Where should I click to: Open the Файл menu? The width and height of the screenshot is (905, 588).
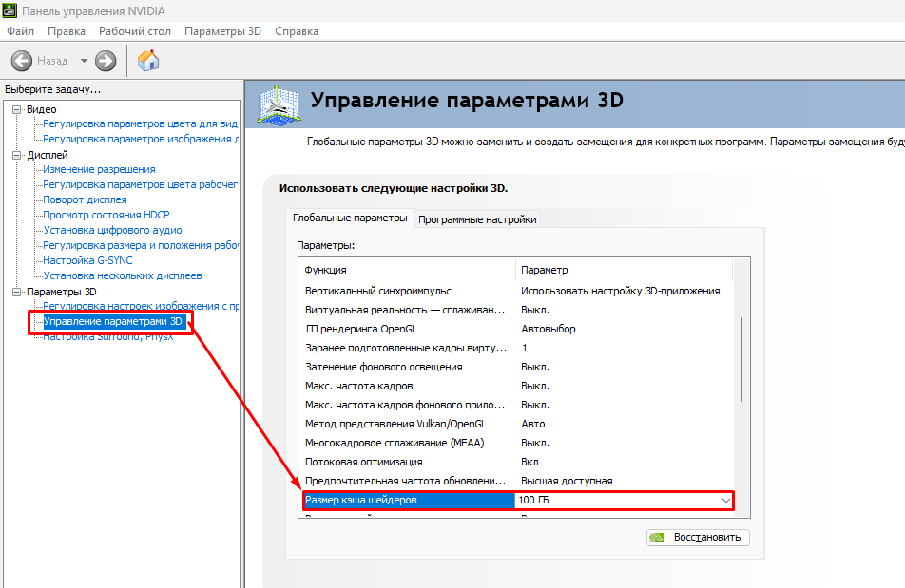(20, 31)
